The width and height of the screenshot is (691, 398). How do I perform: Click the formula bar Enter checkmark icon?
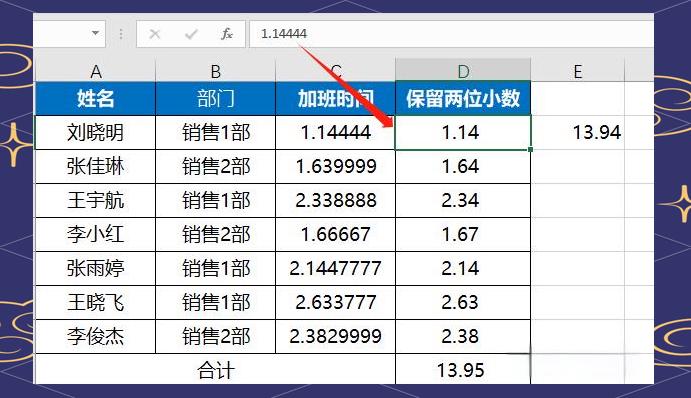[191, 33]
